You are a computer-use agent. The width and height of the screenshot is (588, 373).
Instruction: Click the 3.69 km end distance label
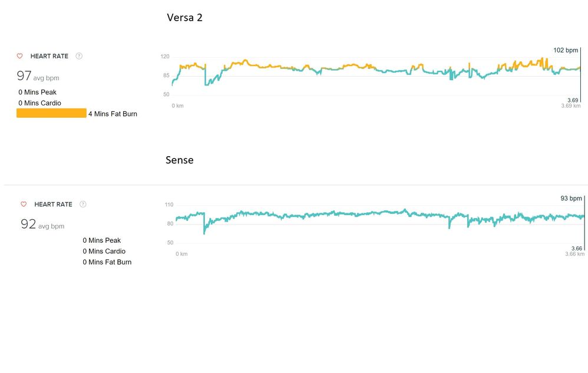(x=570, y=106)
